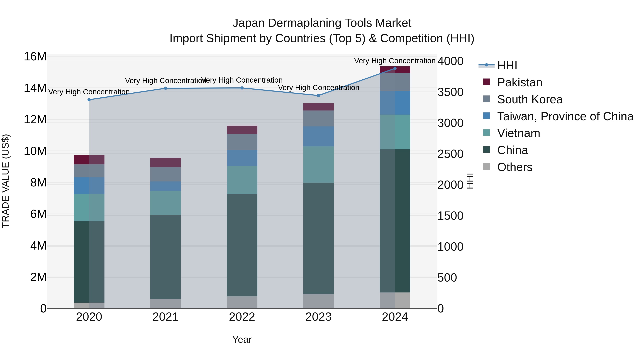Image resolution: width=644 pixels, height=362 pixels.
Task: Select 'Taiwan, Province of China' legend label
Action: coord(565,116)
